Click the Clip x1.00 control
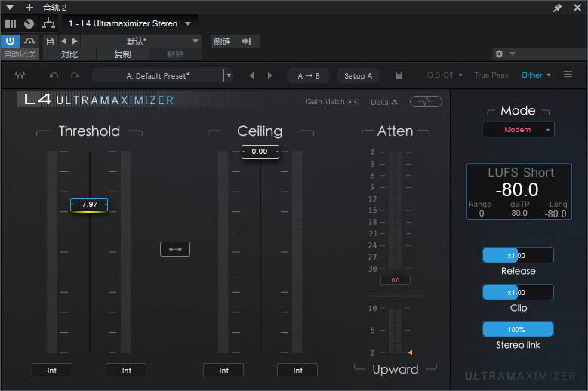 click(x=518, y=292)
